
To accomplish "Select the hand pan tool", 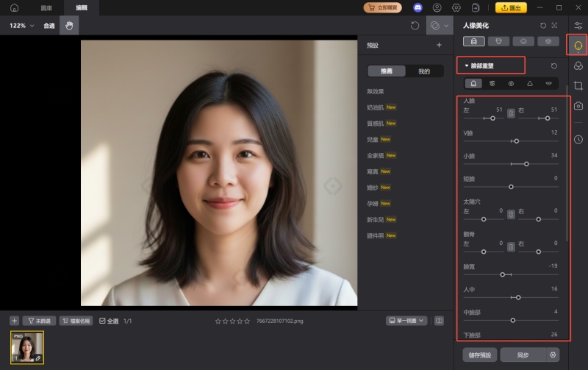I will [x=69, y=26].
